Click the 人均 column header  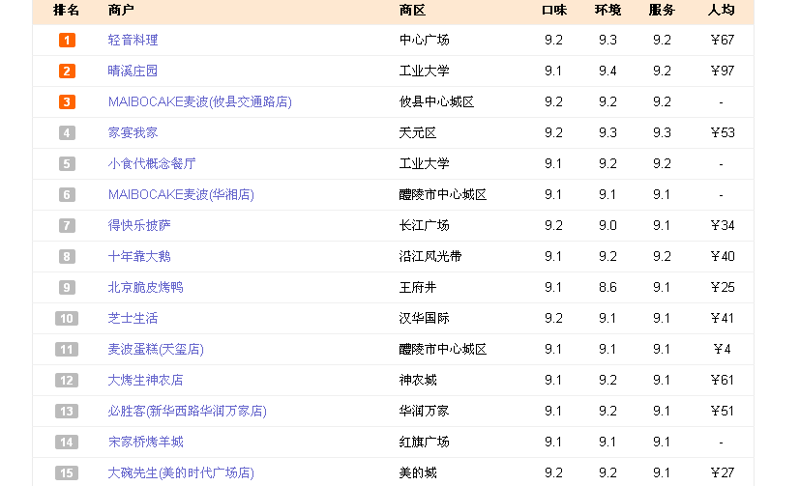(x=721, y=10)
